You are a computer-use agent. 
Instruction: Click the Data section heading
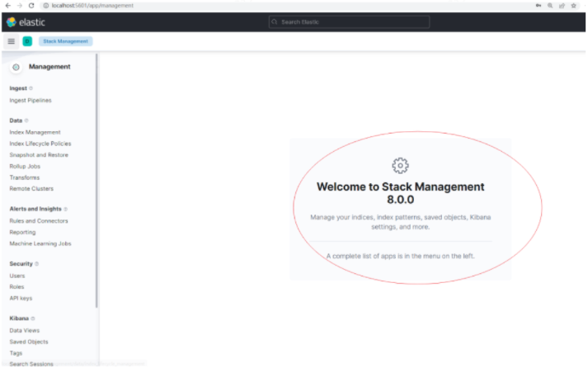(x=16, y=120)
